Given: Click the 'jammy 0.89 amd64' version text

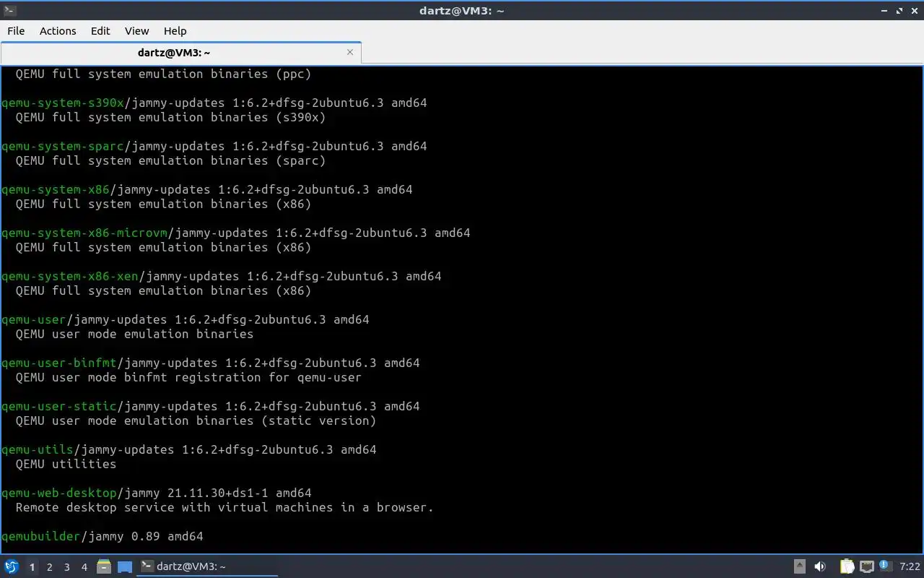Looking at the screenshot, I should 146,536.
